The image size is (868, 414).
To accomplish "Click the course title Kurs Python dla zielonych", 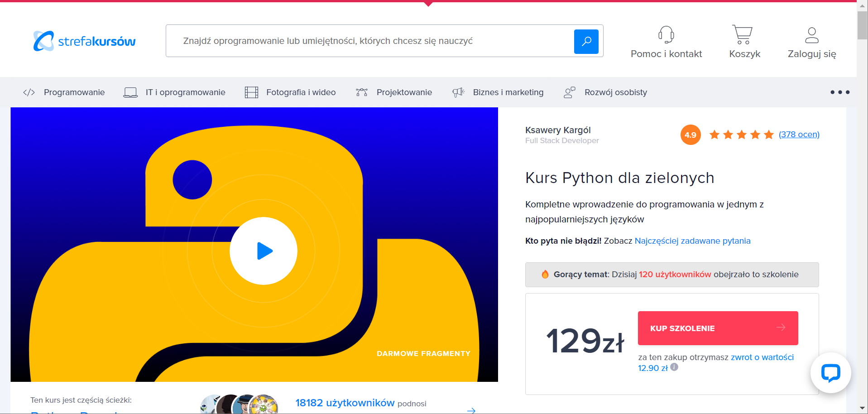I will tap(619, 178).
